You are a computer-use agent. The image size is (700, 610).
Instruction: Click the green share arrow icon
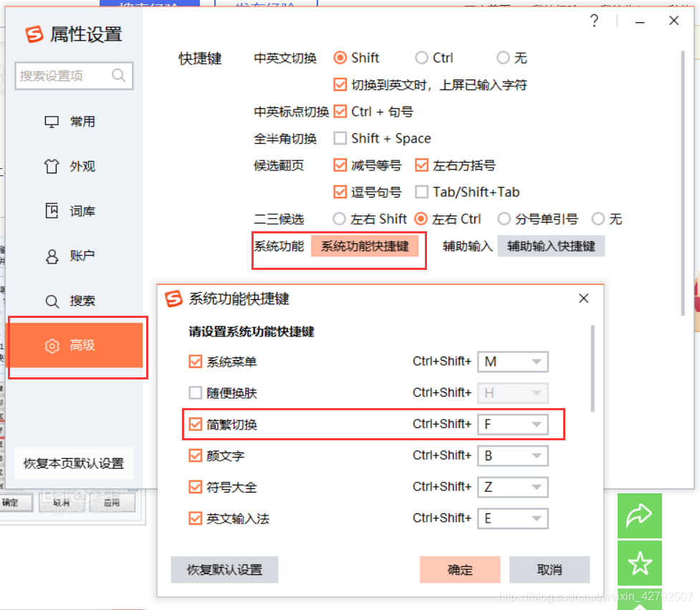(x=639, y=515)
